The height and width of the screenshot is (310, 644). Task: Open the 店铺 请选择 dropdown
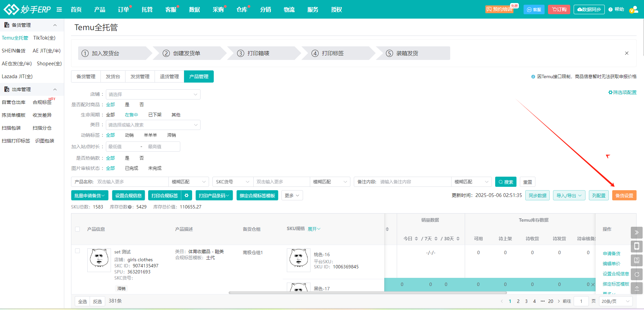pyautogui.click(x=153, y=94)
